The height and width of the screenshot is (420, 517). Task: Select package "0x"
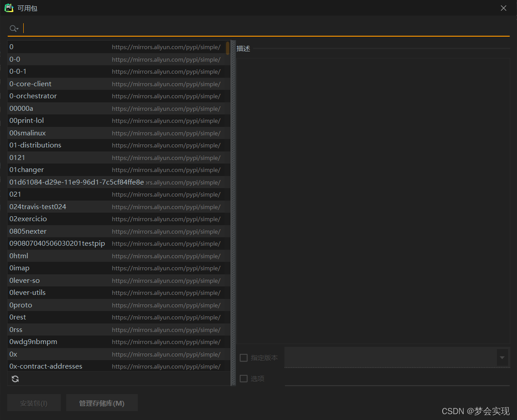119,354
